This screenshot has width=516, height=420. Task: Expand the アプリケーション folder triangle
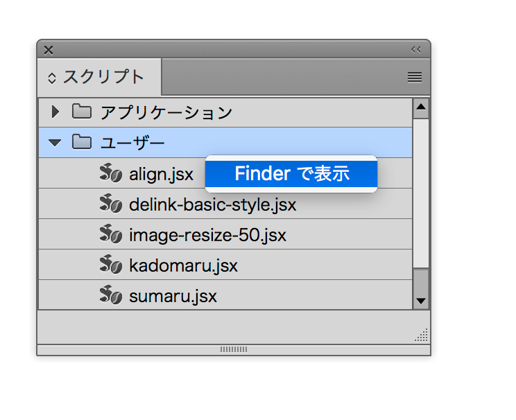point(55,112)
